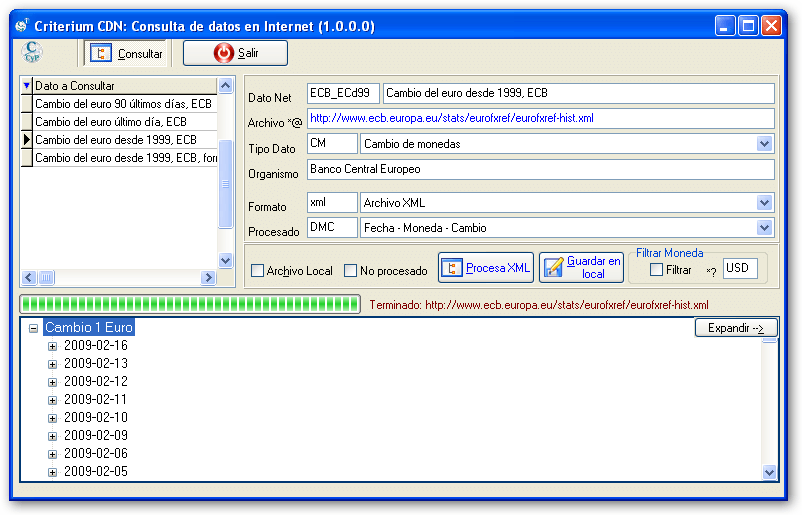
Task: Expand the 2009-02-06 tree node
Action: (x=52, y=454)
